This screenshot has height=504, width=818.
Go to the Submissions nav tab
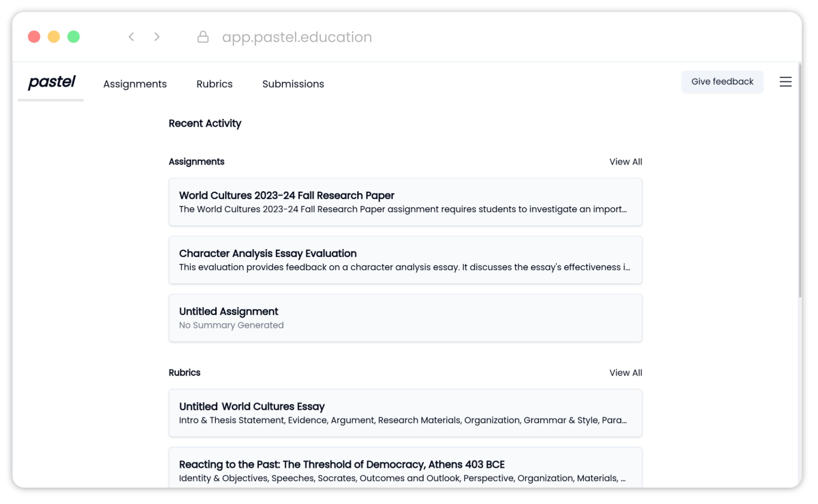click(x=293, y=84)
